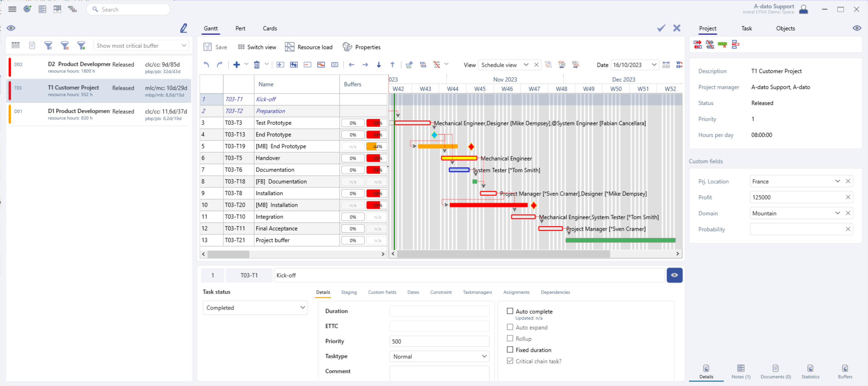Switch to the Pert tab
The width and height of the screenshot is (868, 386).
[240, 28]
